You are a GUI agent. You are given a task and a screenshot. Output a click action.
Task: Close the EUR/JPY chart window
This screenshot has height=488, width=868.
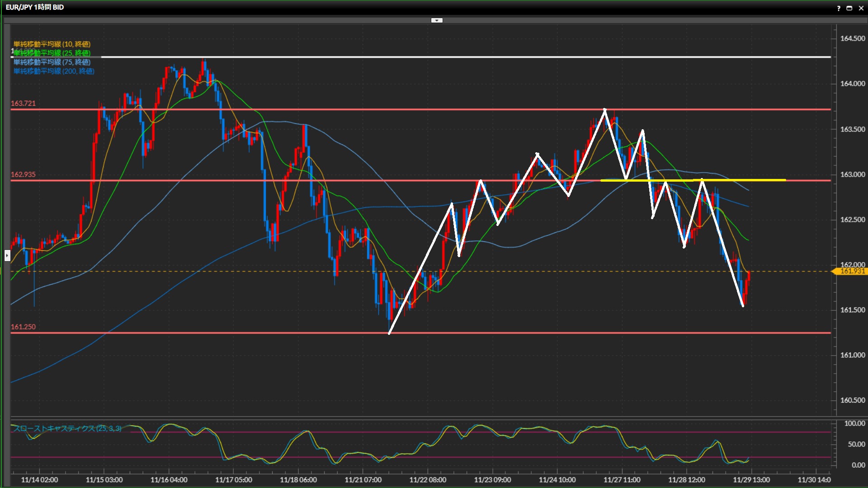(861, 8)
